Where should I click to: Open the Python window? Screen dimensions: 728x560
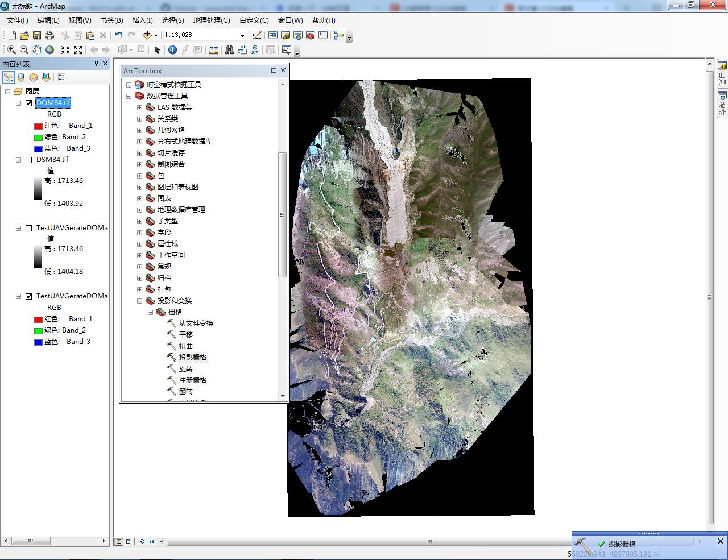pos(323,35)
